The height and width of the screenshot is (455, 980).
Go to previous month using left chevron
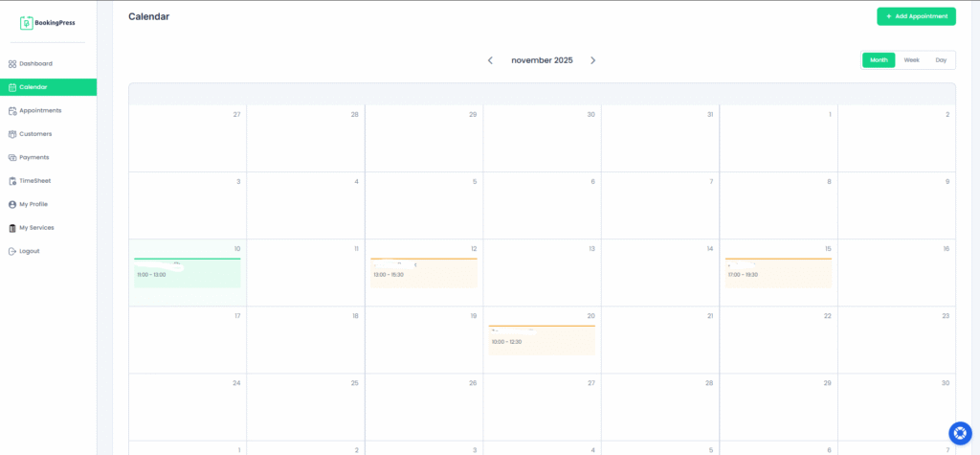[x=491, y=60]
